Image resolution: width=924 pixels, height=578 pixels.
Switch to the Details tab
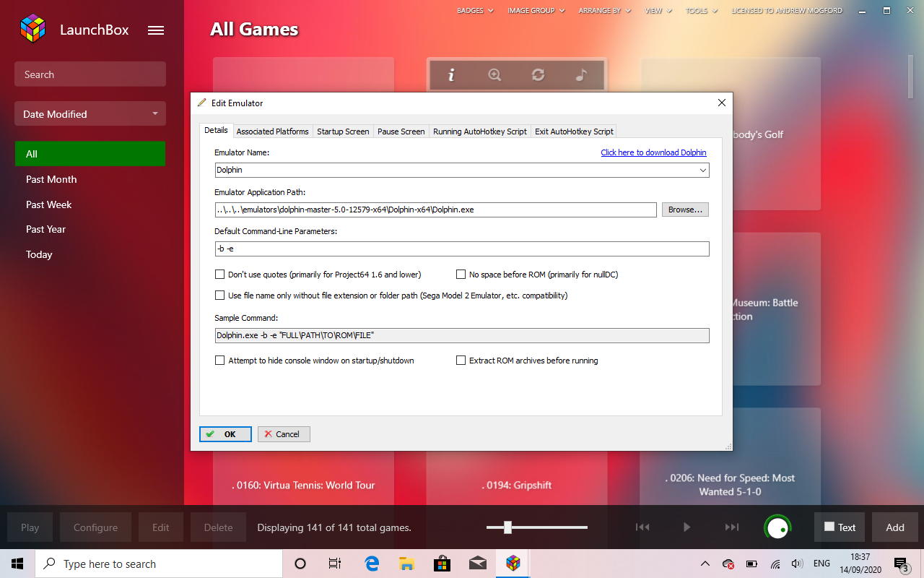click(216, 131)
